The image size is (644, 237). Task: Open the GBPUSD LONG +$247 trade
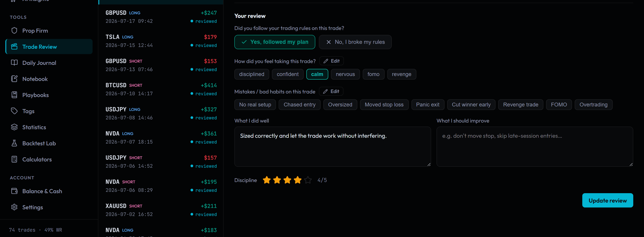coord(161,17)
